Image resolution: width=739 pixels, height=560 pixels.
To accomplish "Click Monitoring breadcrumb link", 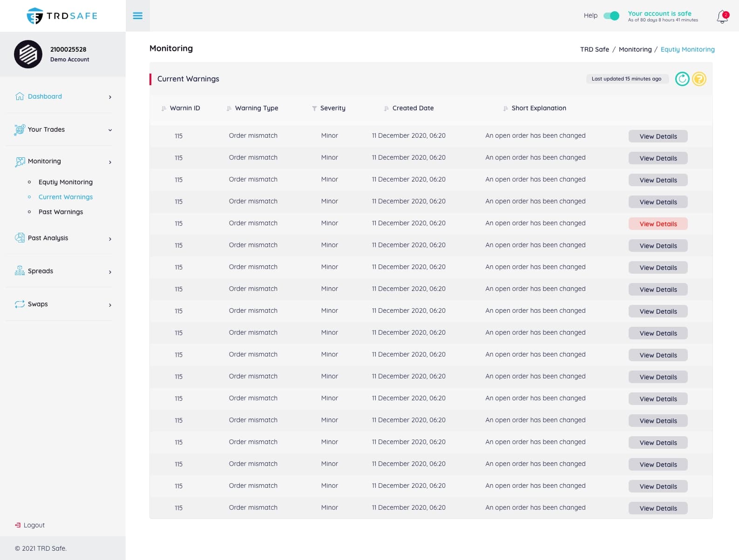I will click(x=635, y=49).
